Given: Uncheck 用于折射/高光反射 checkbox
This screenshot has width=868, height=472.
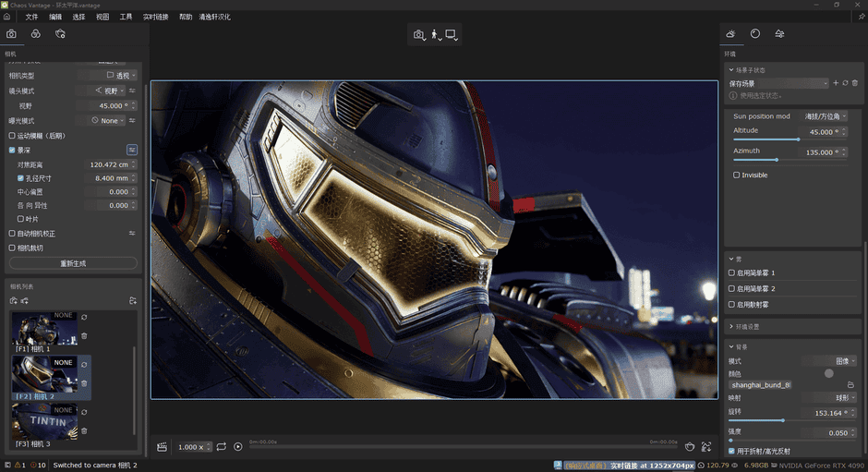Looking at the screenshot, I should 731,451.
